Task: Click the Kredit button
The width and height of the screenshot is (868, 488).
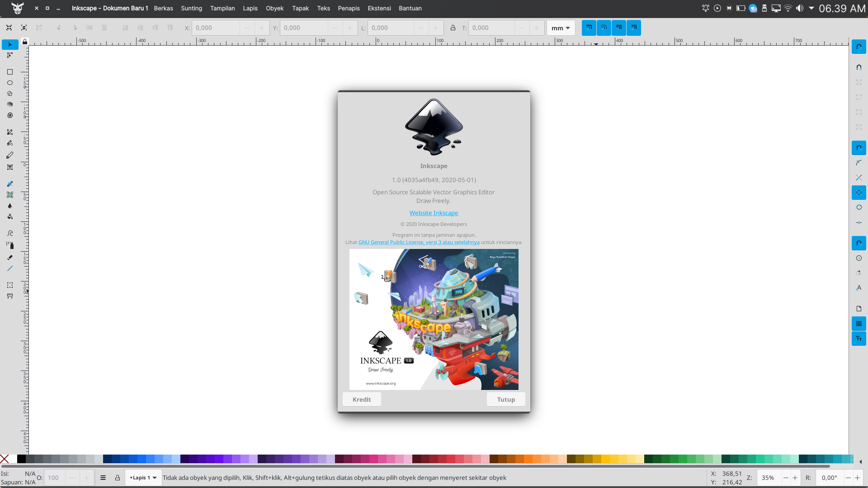Action: (x=362, y=399)
